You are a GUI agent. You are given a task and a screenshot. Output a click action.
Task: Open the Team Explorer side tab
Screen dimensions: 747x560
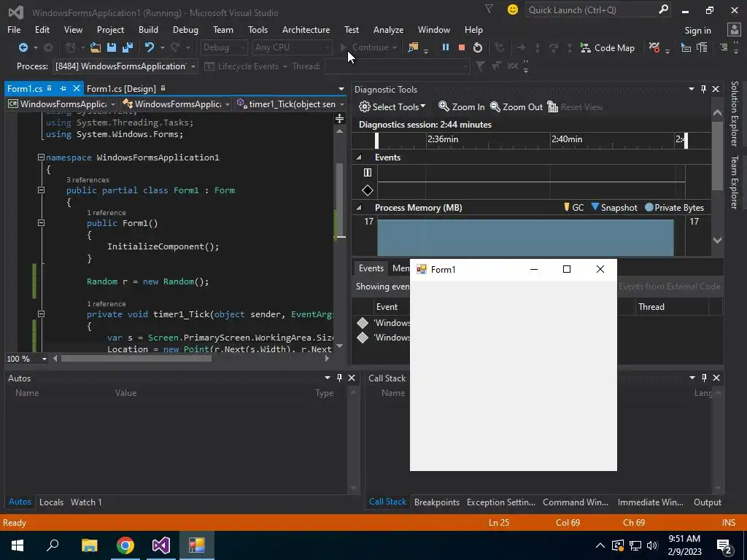735,182
